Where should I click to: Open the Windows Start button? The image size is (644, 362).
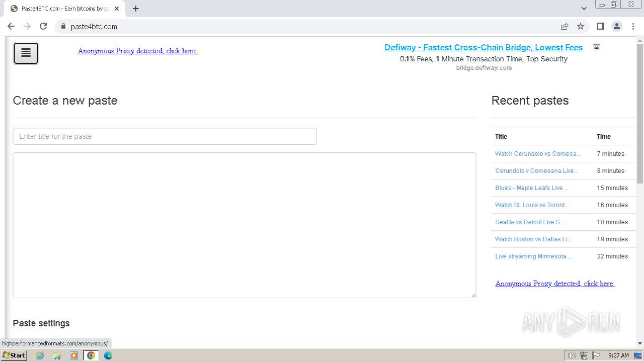[x=14, y=355]
